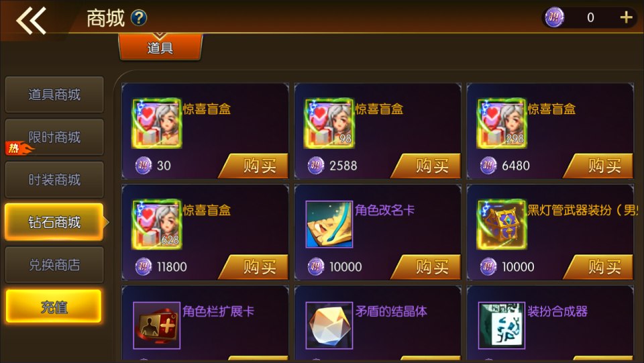Select the 角色改名卡 item icon

click(329, 224)
